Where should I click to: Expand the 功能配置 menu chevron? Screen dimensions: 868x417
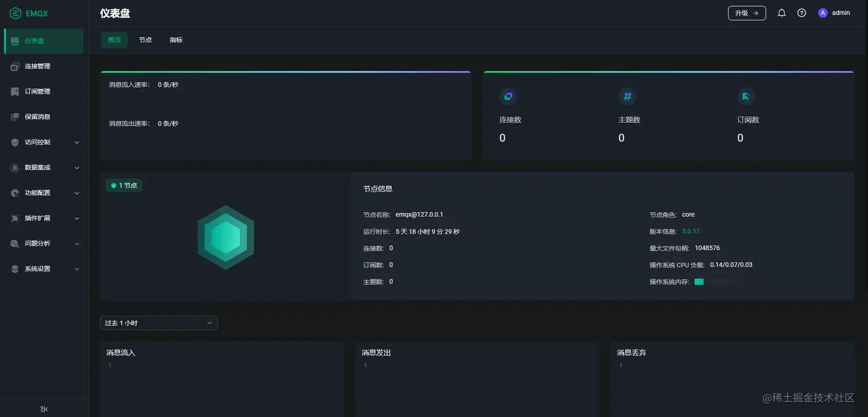[x=77, y=193]
